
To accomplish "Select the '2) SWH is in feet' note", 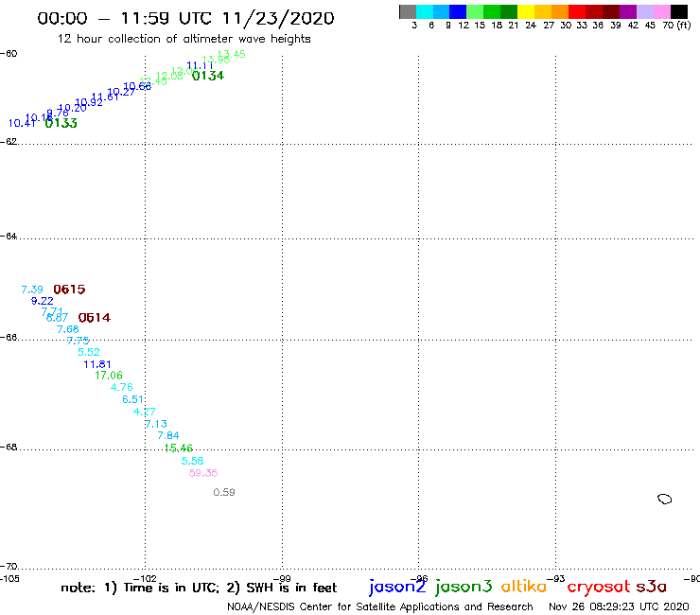I will (282, 588).
